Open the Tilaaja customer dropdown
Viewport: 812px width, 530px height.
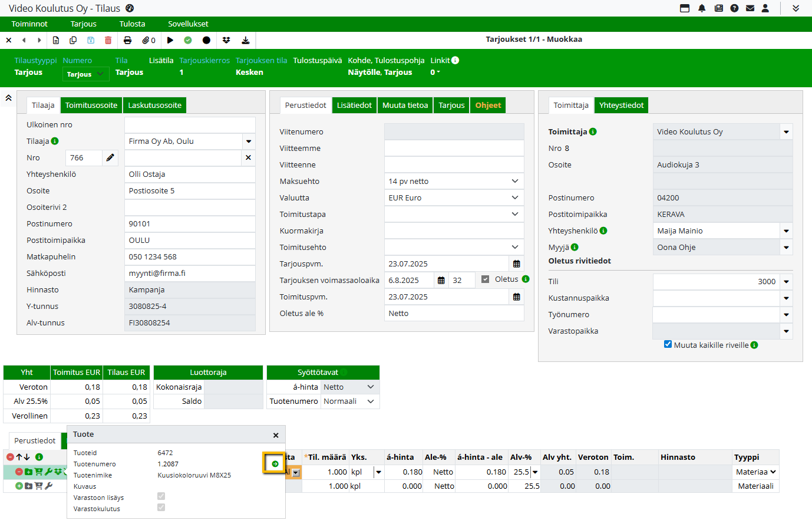click(x=249, y=141)
